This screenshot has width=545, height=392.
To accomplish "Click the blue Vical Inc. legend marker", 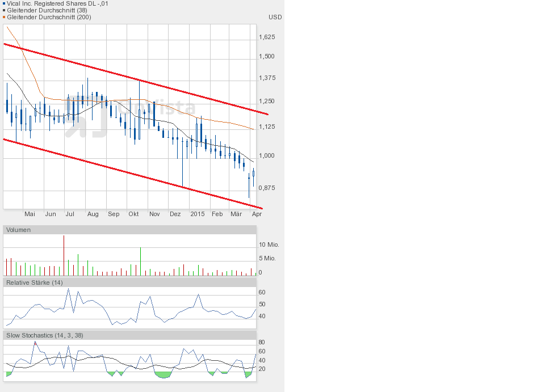I will [x=4, y=3].
